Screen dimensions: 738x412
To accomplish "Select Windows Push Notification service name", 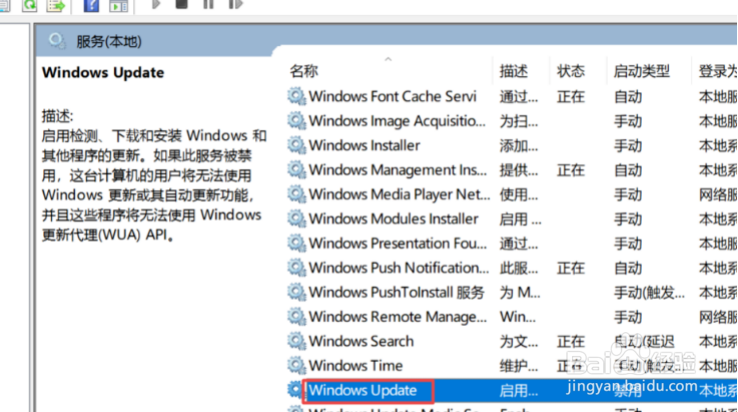I will 399,268.
